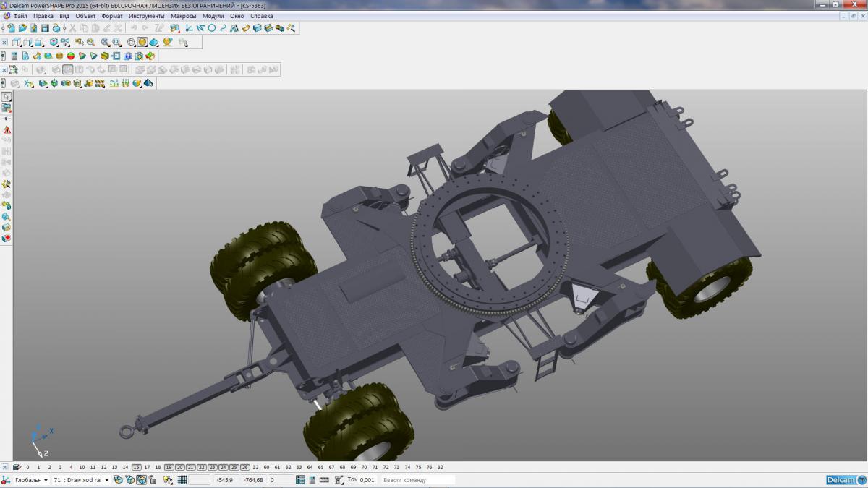Image resolution: width=868 pixels, height=488 pixels.
Task: Click the red warning triangle icon in sidebar
Action: pos(7,129)
